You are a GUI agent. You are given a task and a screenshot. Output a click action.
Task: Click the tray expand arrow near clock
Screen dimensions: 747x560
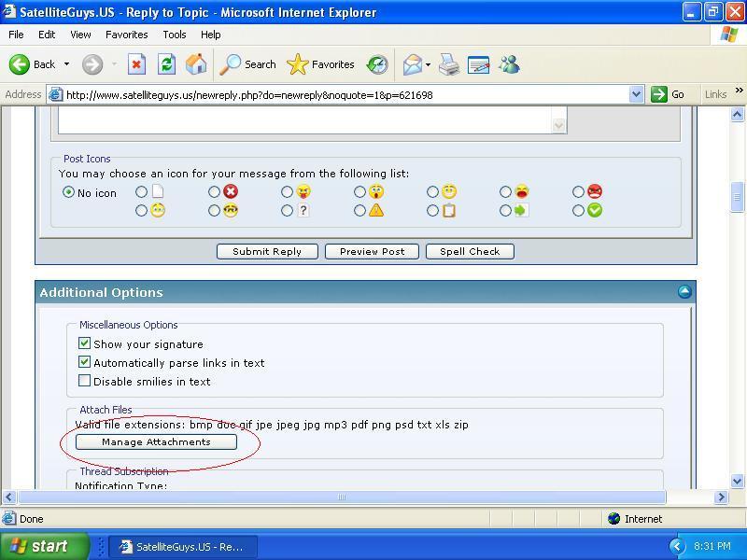click(x=677, y=546)
